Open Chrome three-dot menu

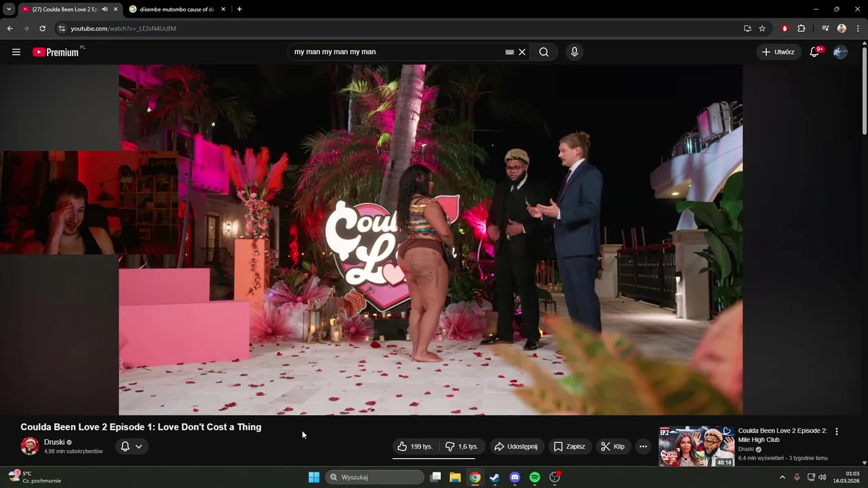click(858, 28)
